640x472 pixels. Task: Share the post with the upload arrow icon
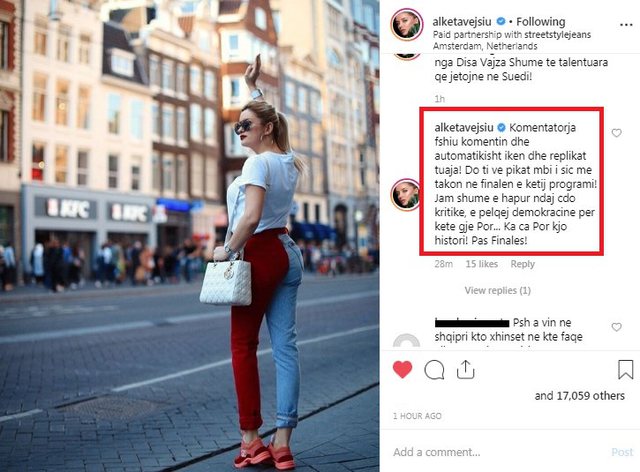click(465, 370)
